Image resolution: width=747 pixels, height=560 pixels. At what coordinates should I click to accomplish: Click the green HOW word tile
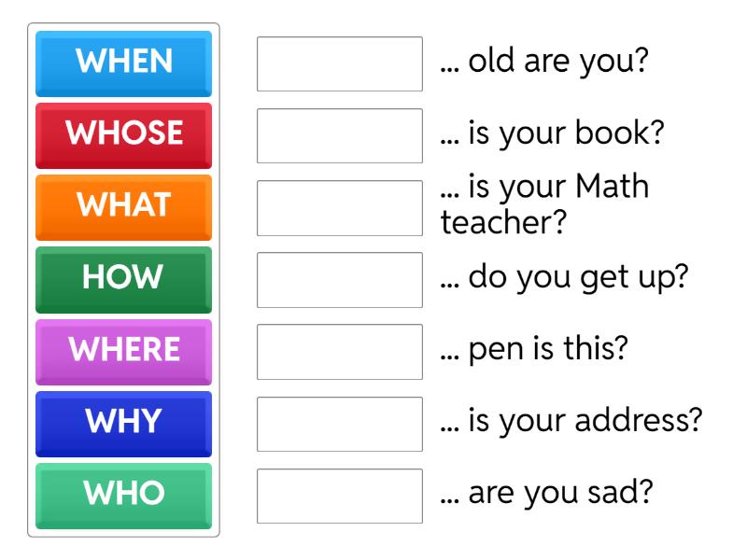123,278
